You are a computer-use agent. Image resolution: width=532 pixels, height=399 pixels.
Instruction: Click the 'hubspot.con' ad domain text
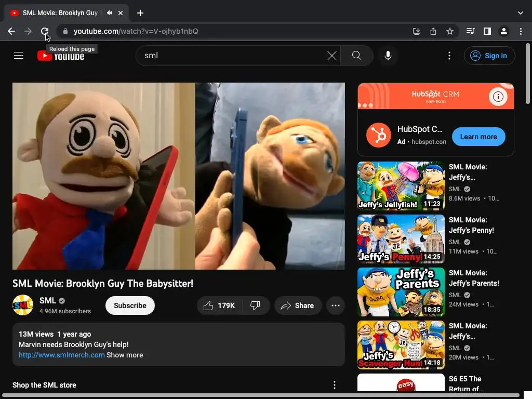[x=429, y=142]
